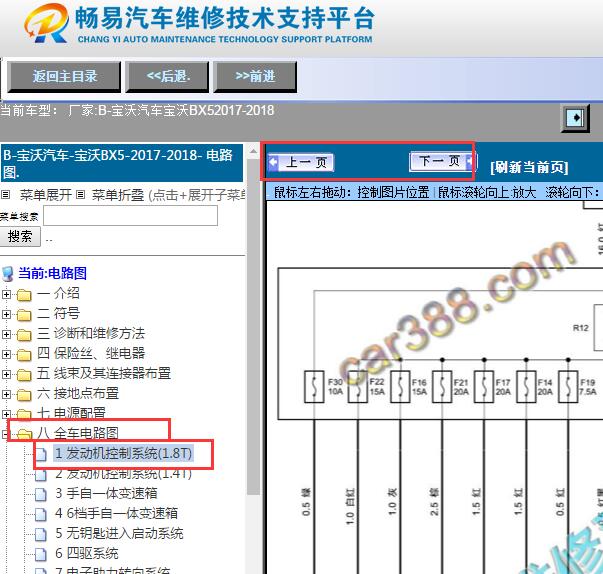Click the 当前车型 vehicle info text

[x=137, y=111]
